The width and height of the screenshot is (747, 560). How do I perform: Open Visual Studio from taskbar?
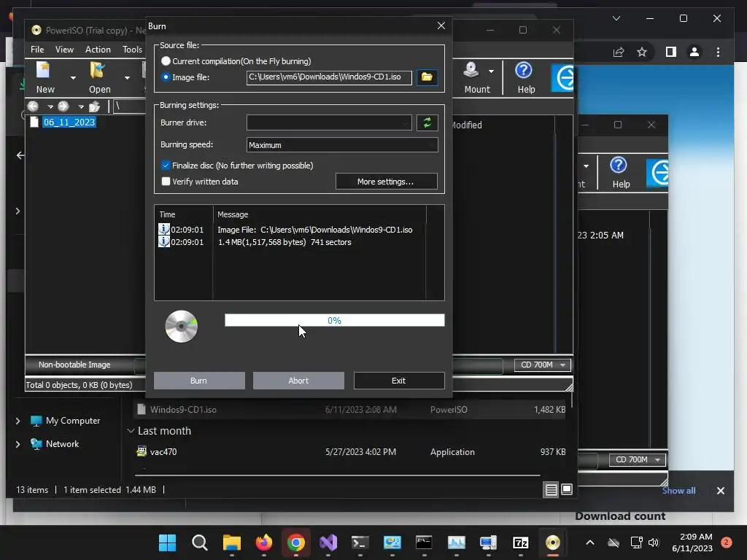(x=328, y=542)
